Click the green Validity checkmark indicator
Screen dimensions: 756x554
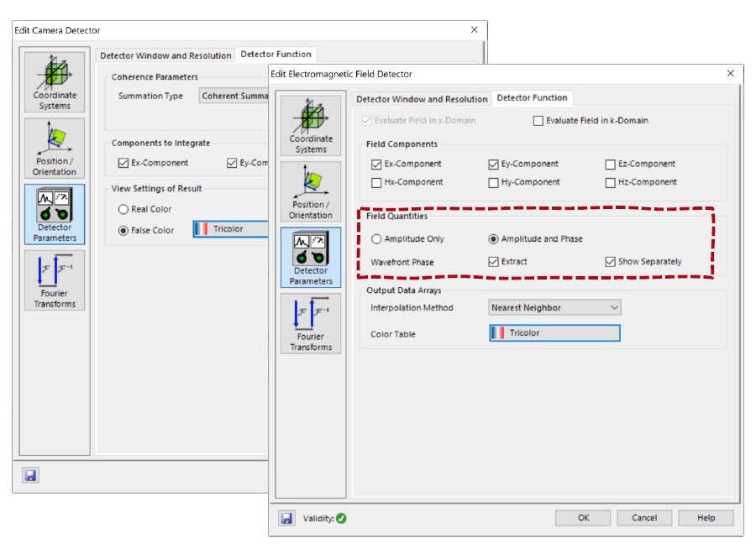341,519
